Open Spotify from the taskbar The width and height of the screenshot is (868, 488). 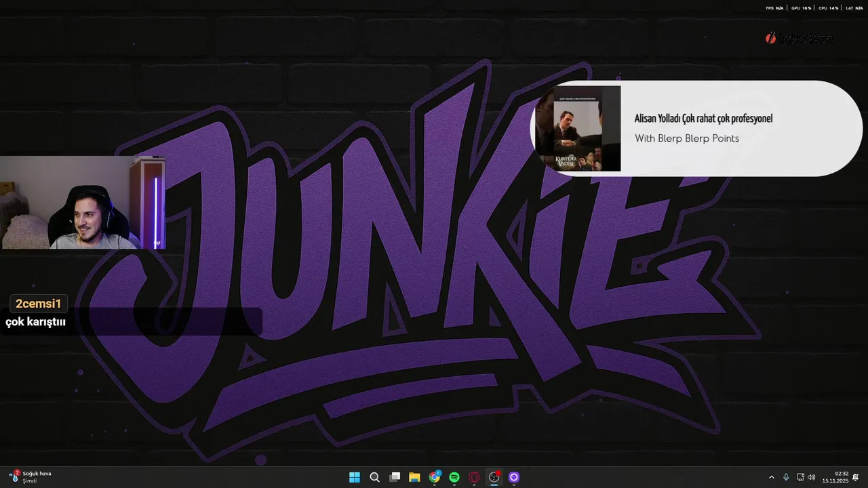point(454,477)
